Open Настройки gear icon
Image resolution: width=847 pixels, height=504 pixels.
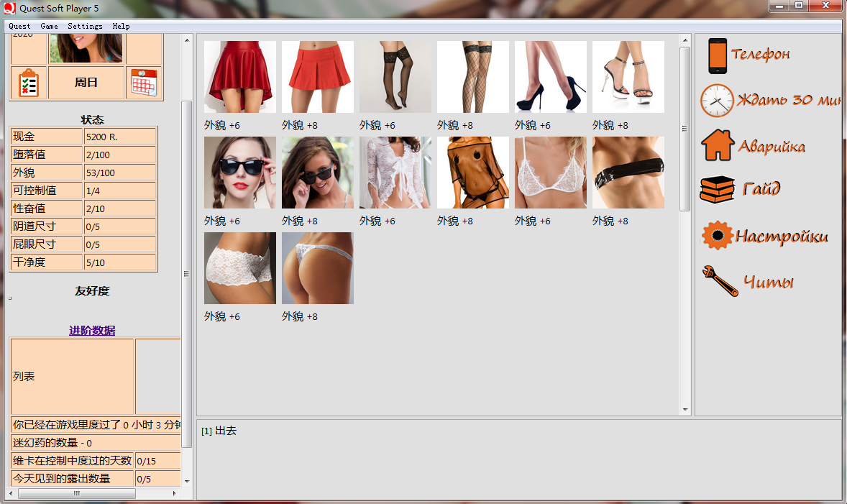pyautogui.click(x=716, y=236)
